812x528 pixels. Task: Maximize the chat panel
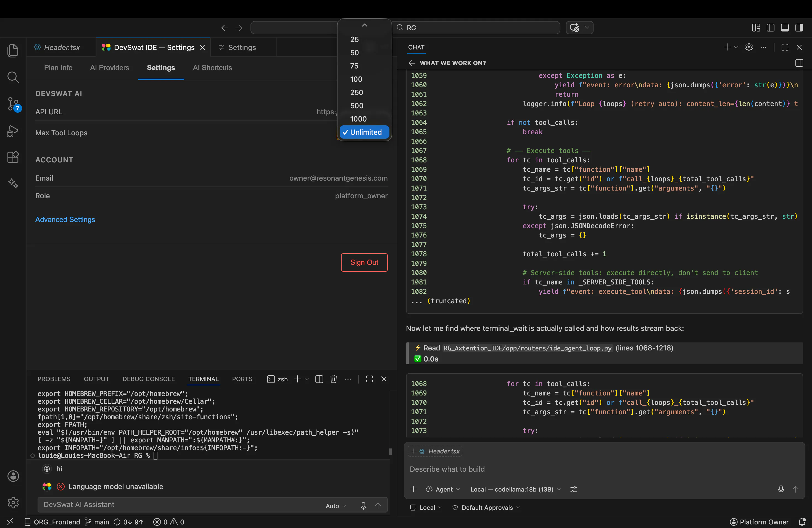pos(785,47)
